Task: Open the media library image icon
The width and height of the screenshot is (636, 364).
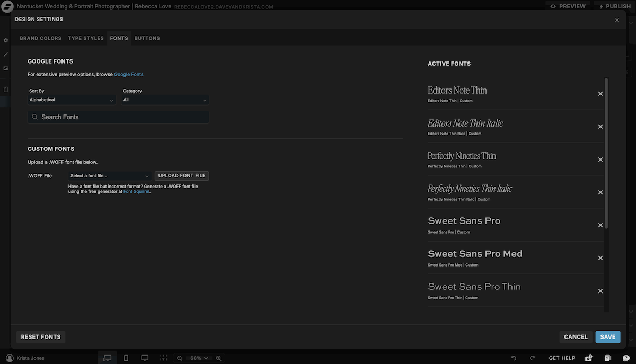Action: pyautogui.click(x=6, y=68)
